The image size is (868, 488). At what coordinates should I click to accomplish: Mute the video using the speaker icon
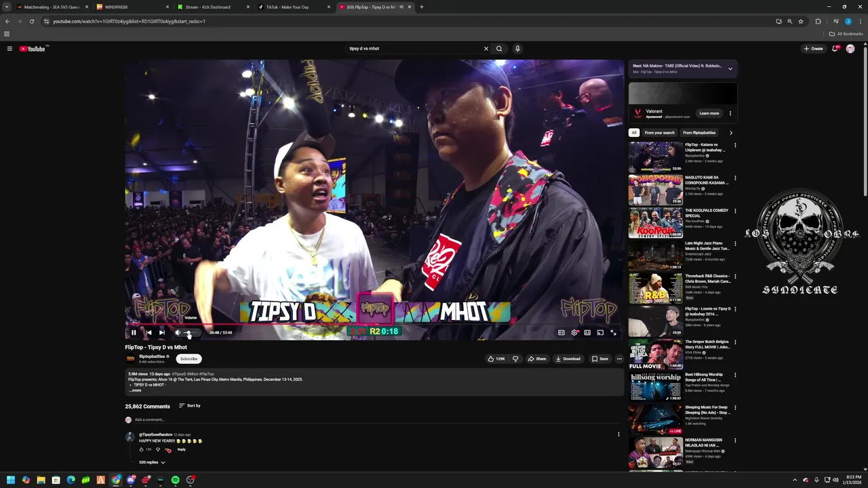tap(178, 332)
